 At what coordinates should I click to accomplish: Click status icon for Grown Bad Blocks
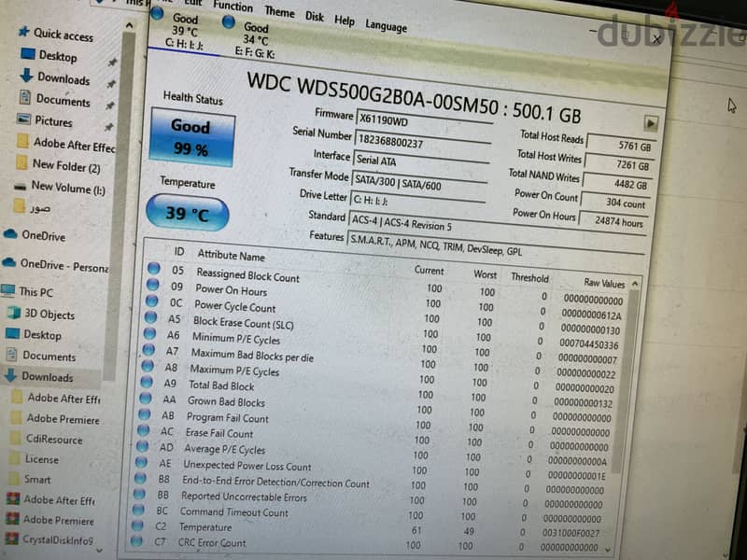coord(146,399)
